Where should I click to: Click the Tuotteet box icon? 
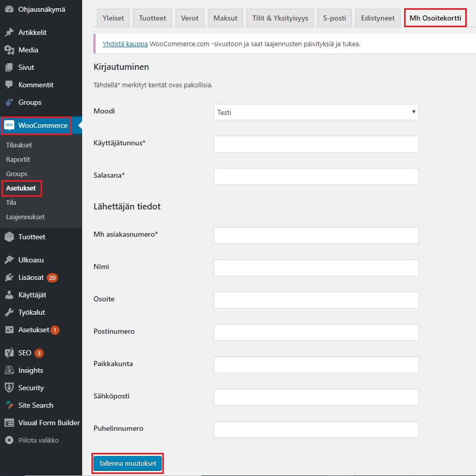pyautogui.click(x=9, y=237)
